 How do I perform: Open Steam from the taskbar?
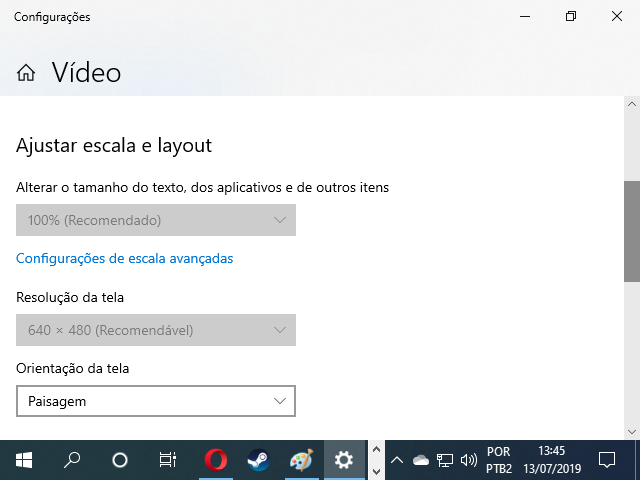coord(259,460)
